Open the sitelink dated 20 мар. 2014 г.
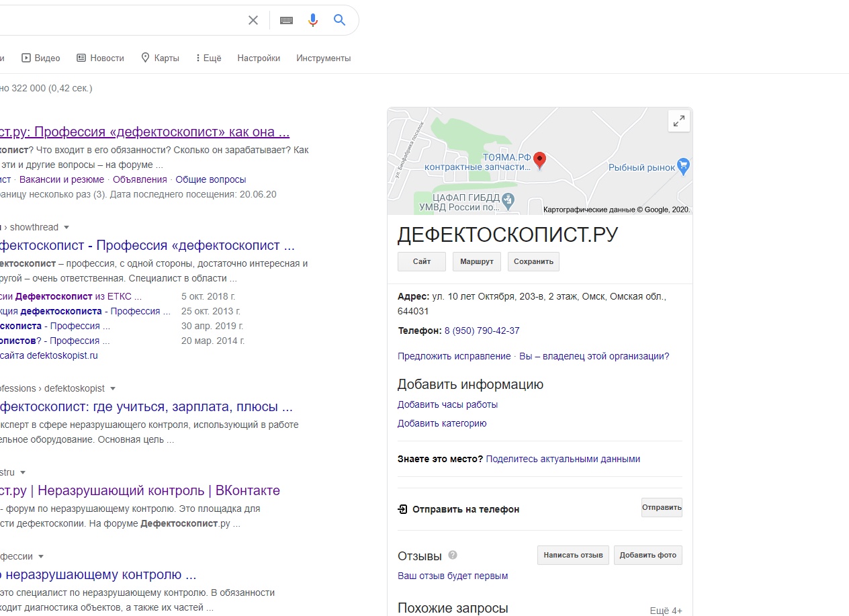This screenshot has width=849, height=616. pyautogui.click(x=55, y=341)
